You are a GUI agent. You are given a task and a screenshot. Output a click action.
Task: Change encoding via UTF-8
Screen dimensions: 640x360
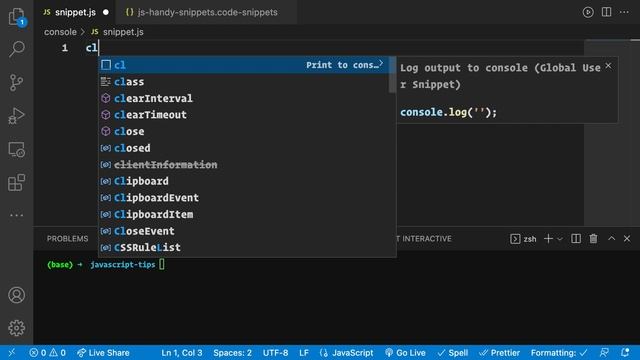coord(275,353)
